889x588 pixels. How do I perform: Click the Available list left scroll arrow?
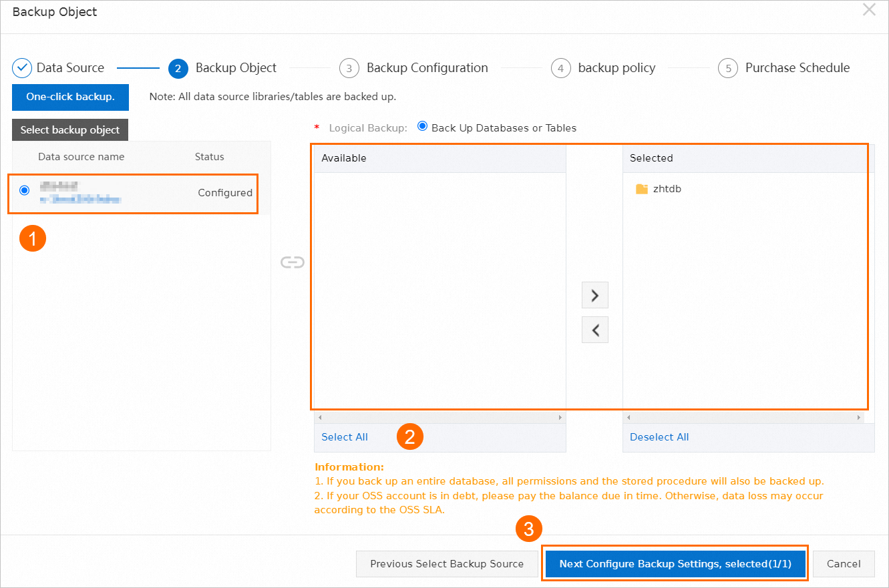(x=319, y=417)
